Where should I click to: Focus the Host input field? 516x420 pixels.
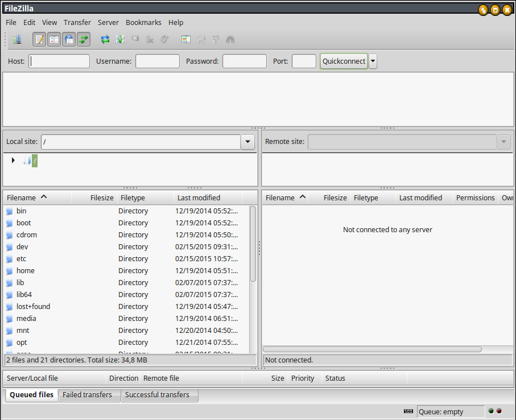59,61
